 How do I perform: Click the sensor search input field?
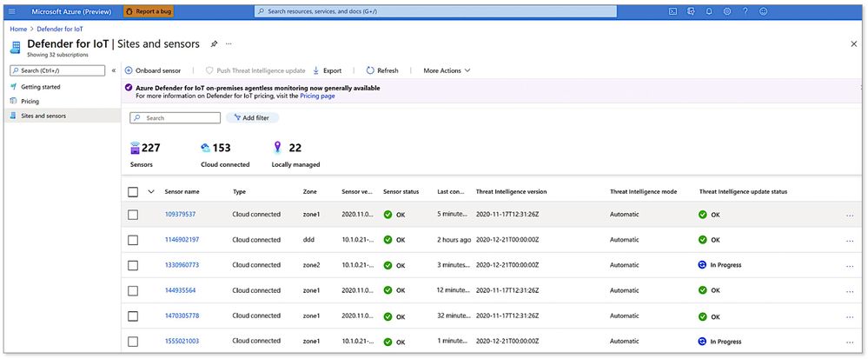coord(174,117)
